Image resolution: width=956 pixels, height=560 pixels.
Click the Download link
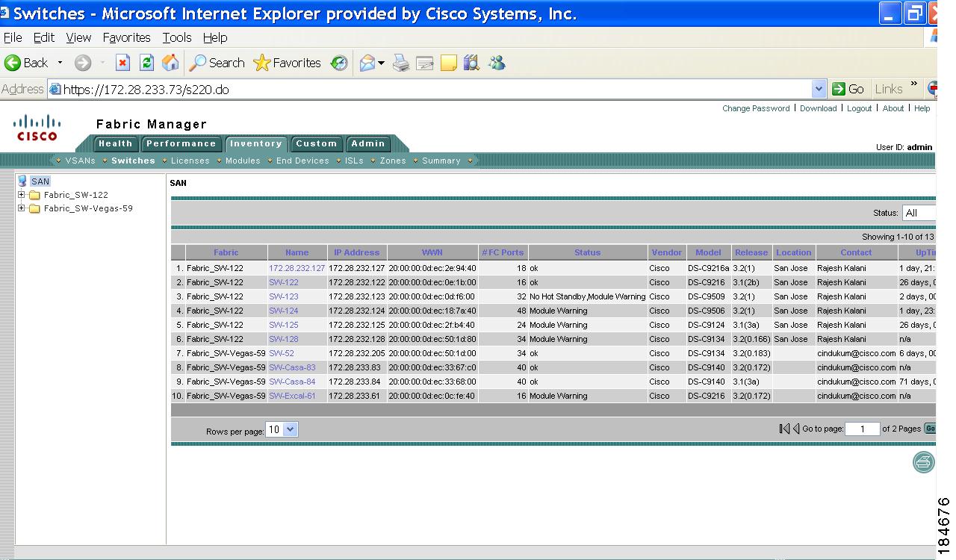819,108
